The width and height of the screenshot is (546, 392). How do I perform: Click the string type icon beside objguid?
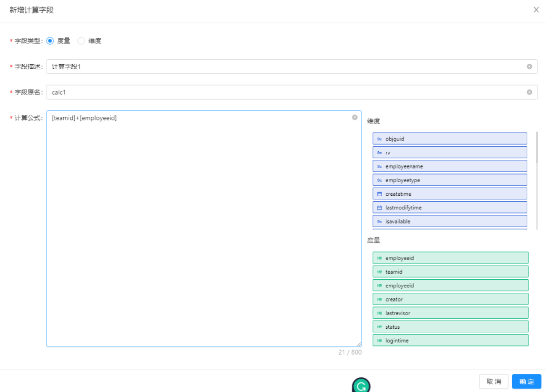pos(380,139)
